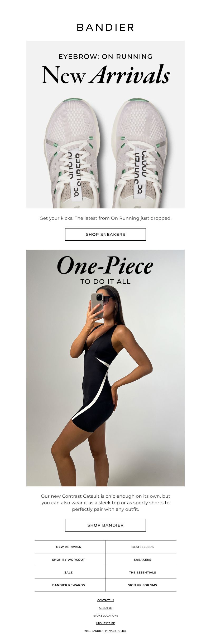This screenshot has height=644, width=211.
Task: Click the One-Piece To Do It All headline
Action: click(x=105, y=270)
